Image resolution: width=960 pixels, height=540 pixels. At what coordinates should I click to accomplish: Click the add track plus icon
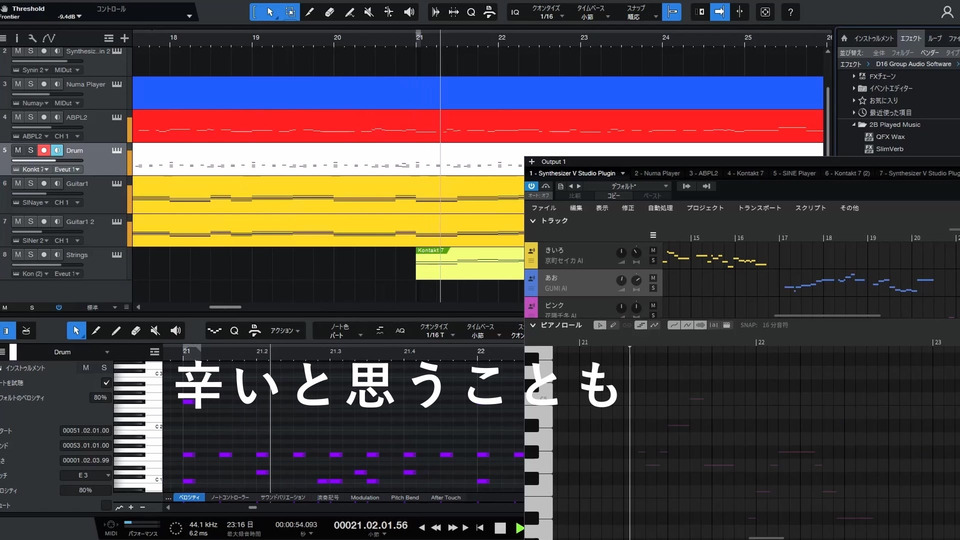click(x=124, y=38)
